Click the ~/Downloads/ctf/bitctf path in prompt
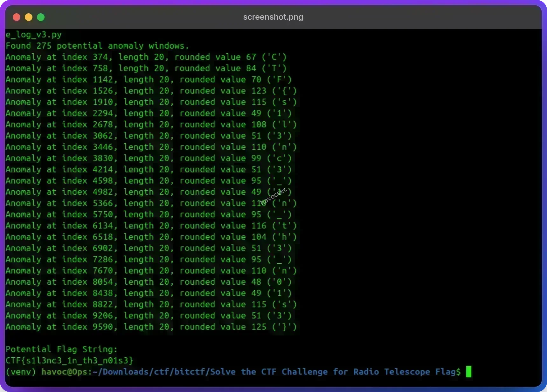The image size is (547, 392). click(151, 372)
